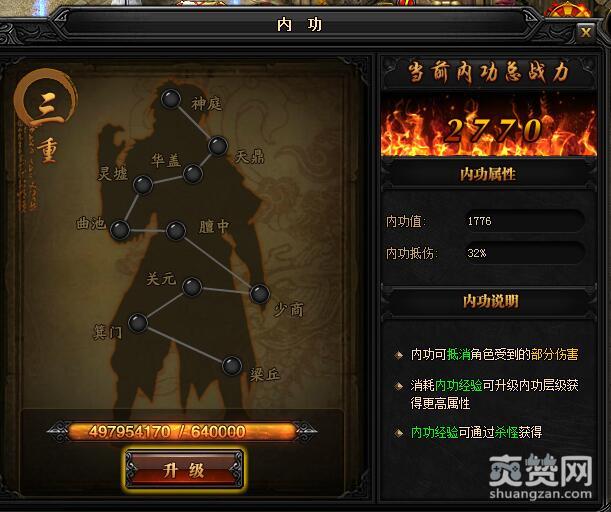Click the 2770 total combat power display
Image resolution: width=611 pixels, height=512 pixels.
point(489,127)
